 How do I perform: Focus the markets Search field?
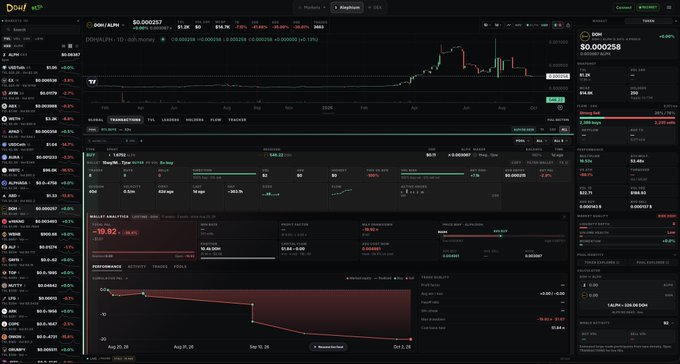41,30
